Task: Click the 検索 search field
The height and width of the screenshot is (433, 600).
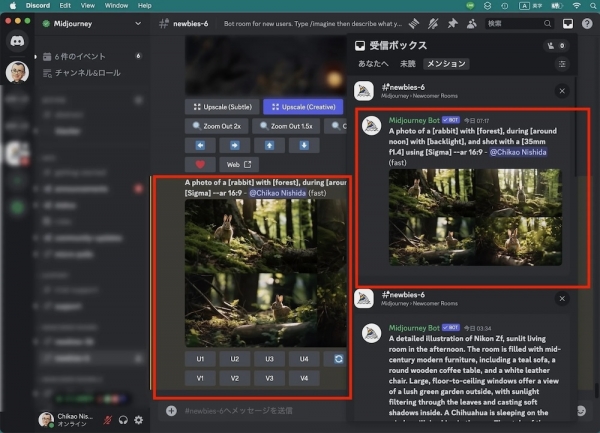Action: point(518,24)
